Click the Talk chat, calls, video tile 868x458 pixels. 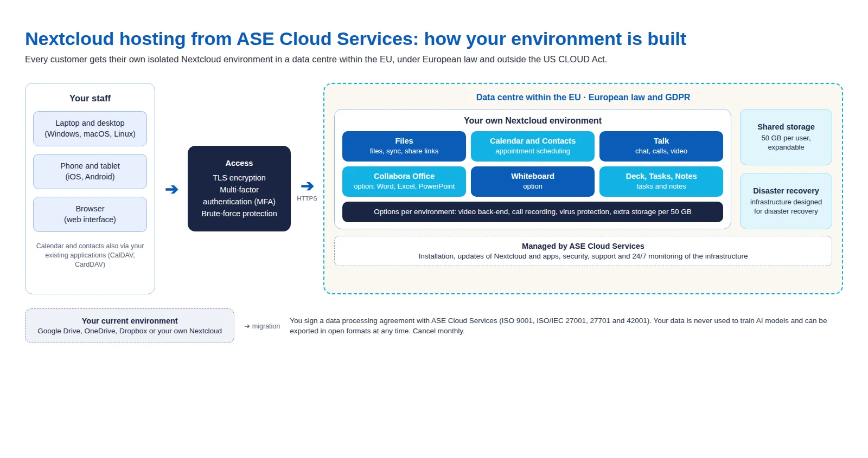pos(661,146)
